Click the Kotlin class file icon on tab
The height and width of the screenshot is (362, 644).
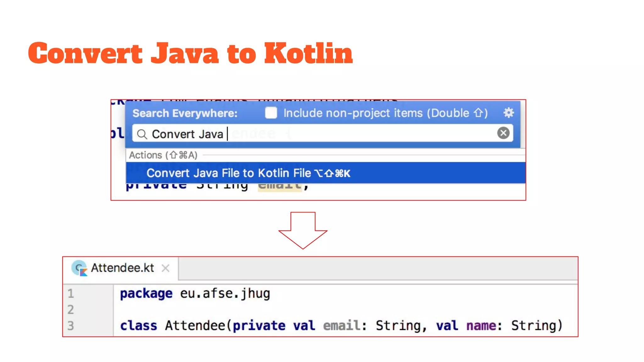coord(79,268)
